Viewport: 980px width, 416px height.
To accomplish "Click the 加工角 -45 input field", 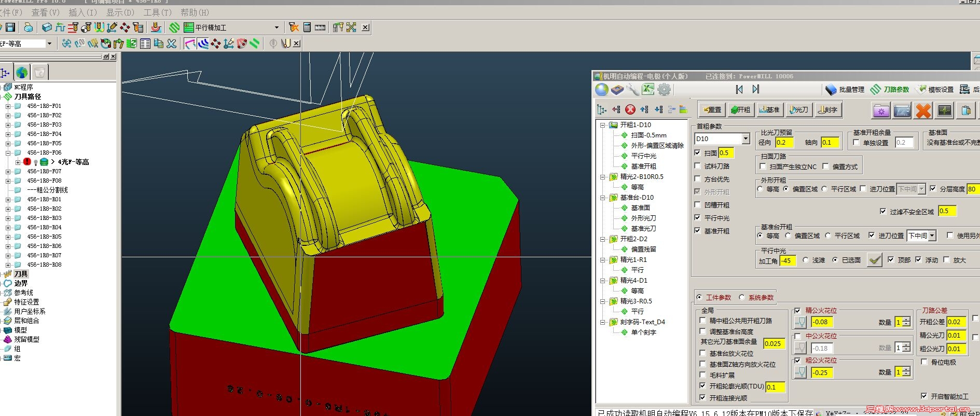I will [788, 260].
